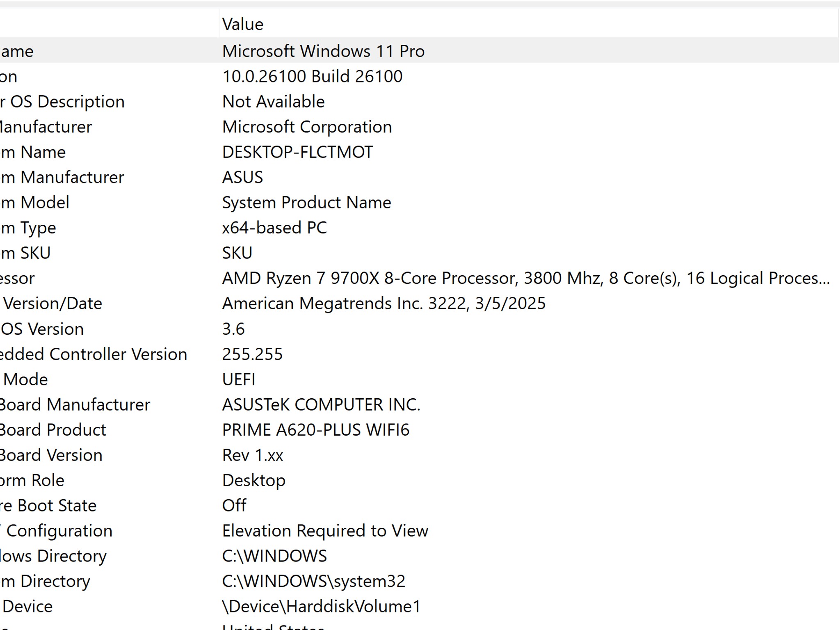Click the ASUS system manufacturer value
840x630 pixels.
coord(242,177)
